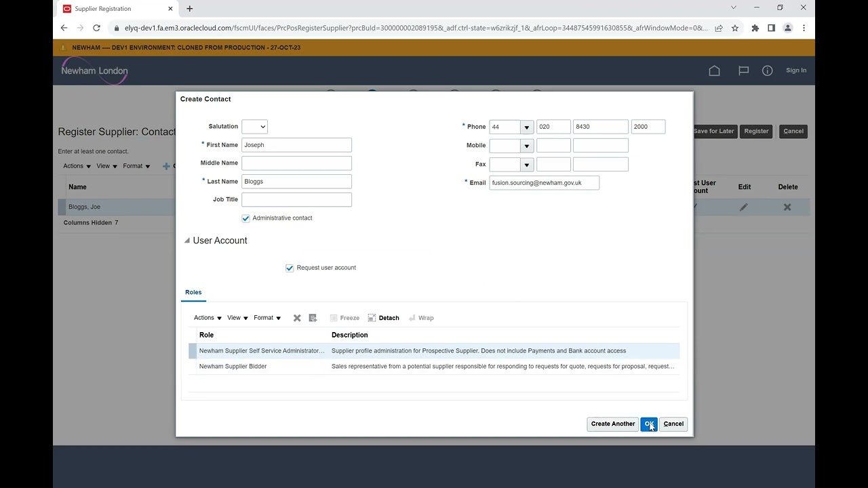Click the browser reload icon
The image size is (868, 488).
[x=96, y=28]
